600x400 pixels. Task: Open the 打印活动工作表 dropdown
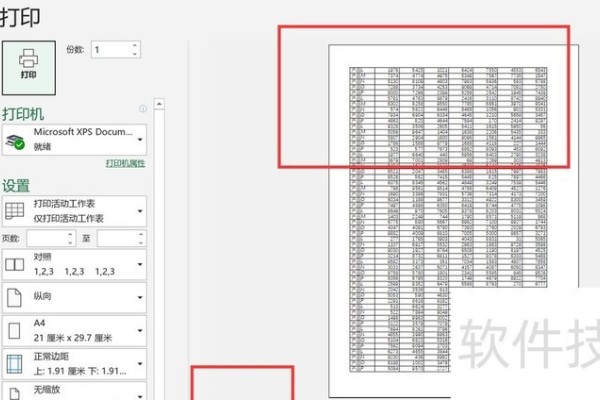coord(74,211)
